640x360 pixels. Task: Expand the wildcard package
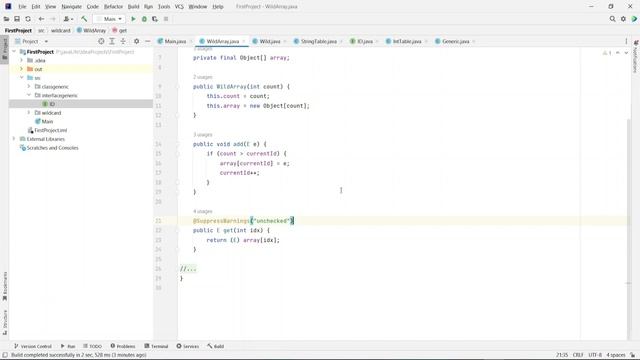click(x=29, y=113)
